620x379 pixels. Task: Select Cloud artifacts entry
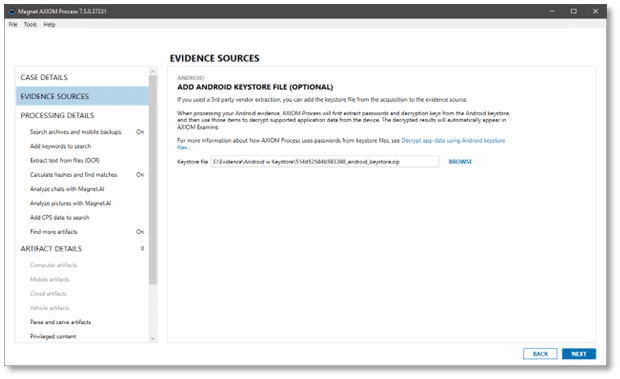click(48, 294)
